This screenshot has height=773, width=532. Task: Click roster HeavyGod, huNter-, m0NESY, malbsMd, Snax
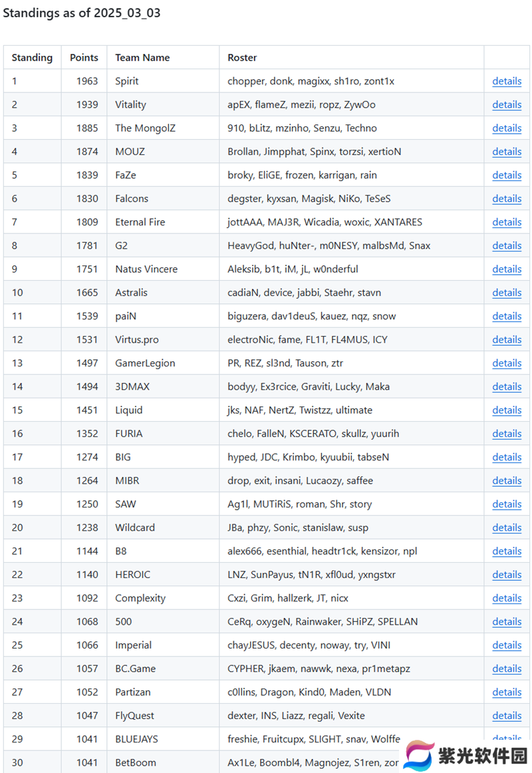[x=329, y=245]
